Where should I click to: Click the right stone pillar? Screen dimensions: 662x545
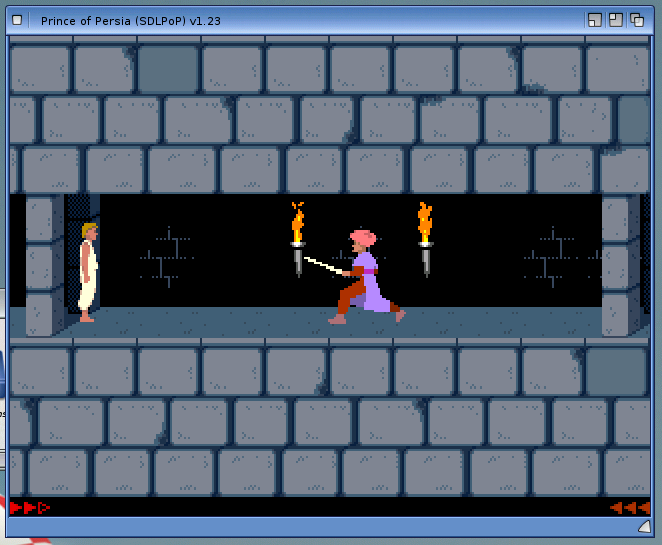click(619, 264)
